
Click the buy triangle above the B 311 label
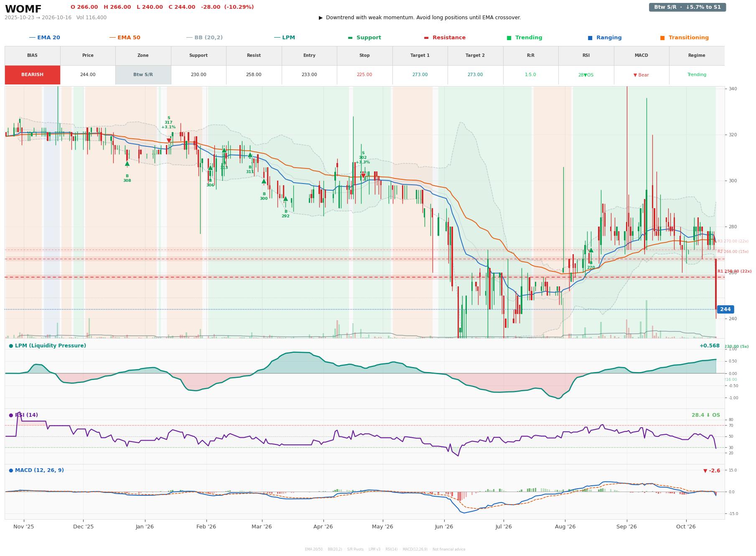[x=250, y=155]
